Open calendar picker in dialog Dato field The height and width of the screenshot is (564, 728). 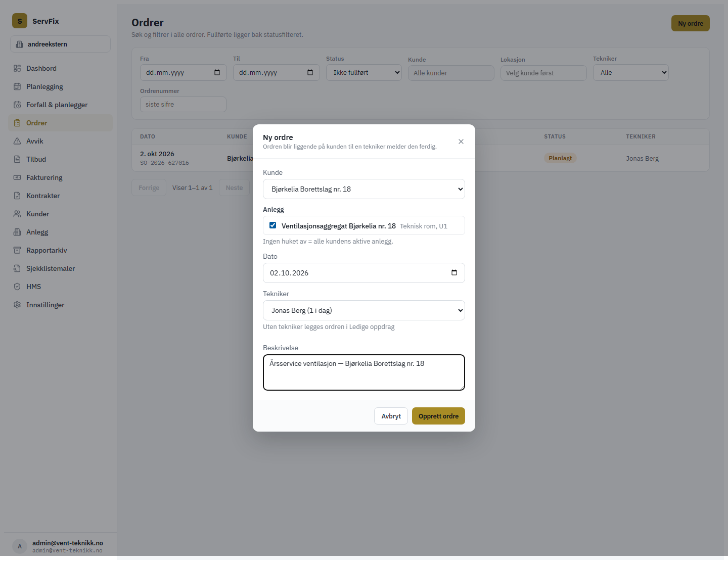tap(454, 273)
